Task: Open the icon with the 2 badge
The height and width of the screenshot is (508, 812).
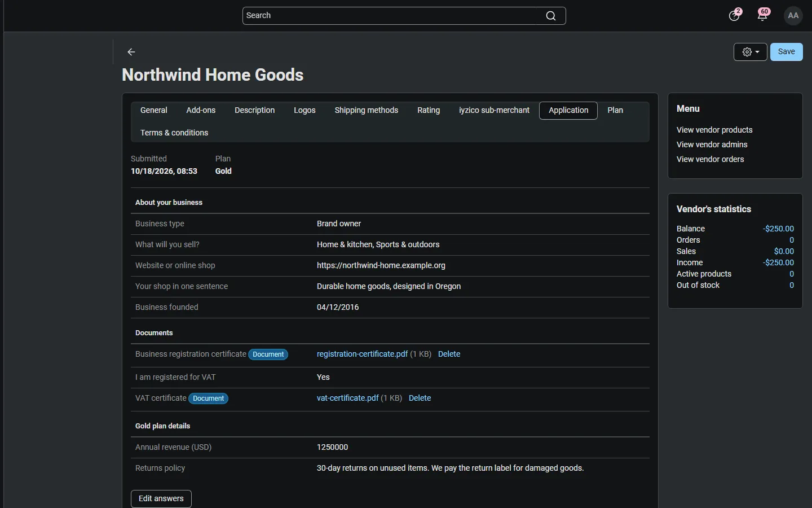Action: [x=734, y=16]
